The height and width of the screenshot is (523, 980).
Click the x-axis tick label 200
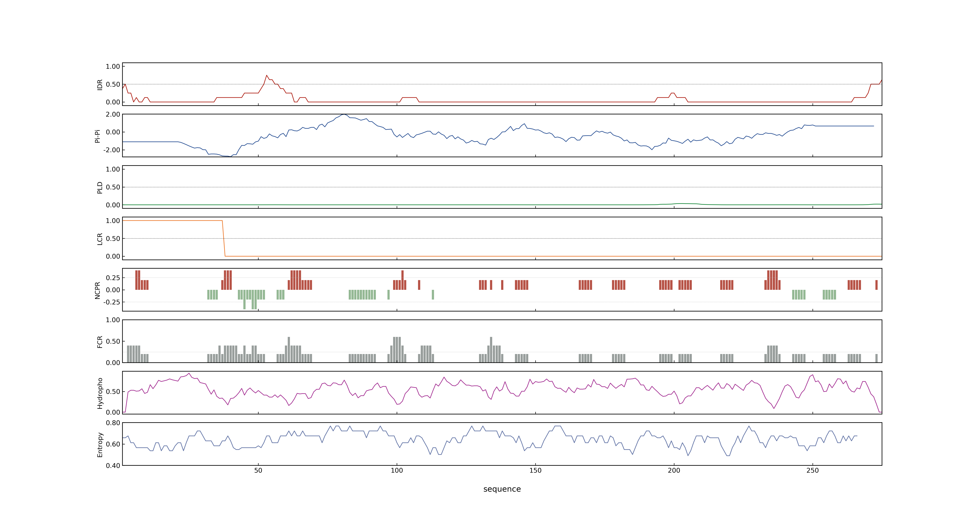click(674, 470)
